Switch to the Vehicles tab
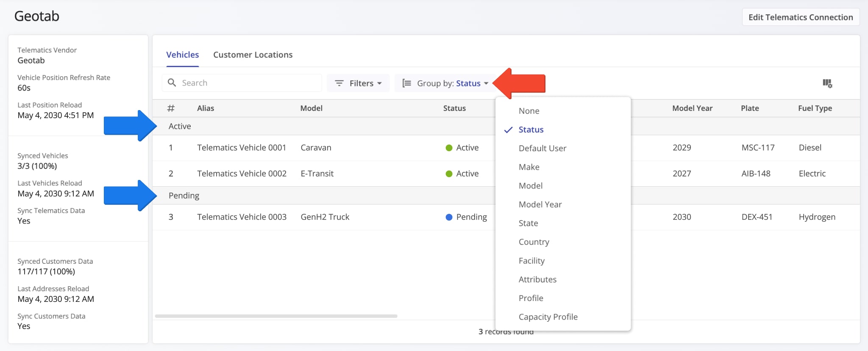Image resolution: width=868 pixels, height=351 pixels. [x=182, y=55]
